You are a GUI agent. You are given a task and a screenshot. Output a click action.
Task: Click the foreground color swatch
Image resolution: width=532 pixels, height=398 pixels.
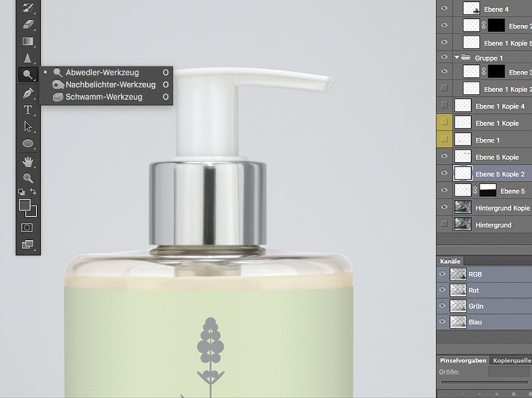25,205
